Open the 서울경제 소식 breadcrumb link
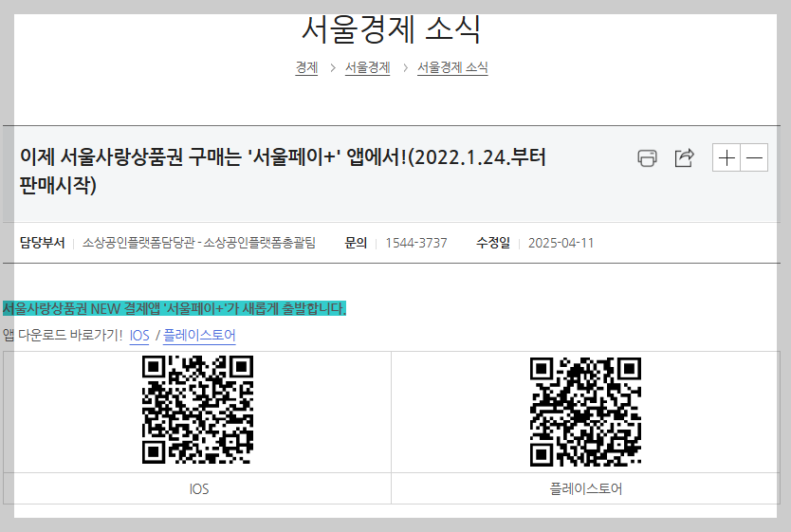Screen dimensions: 791x532 click(452, 67)
